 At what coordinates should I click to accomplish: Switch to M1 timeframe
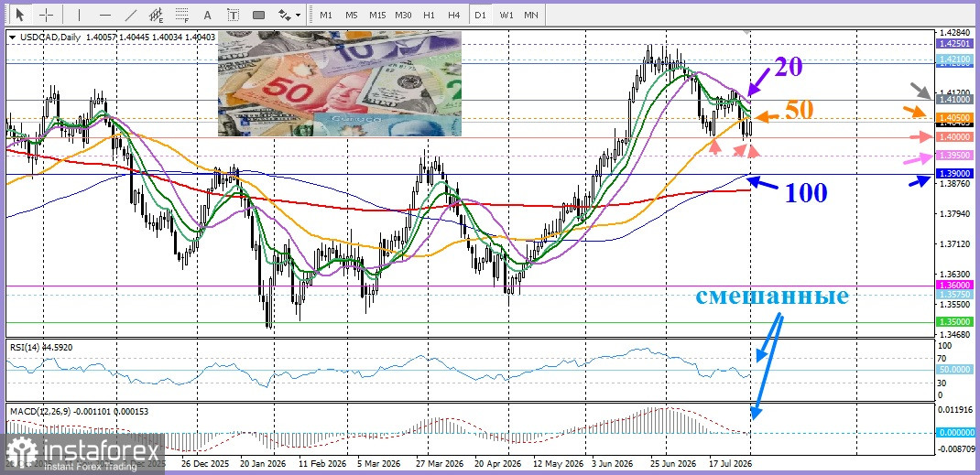(x=326, y=15)
